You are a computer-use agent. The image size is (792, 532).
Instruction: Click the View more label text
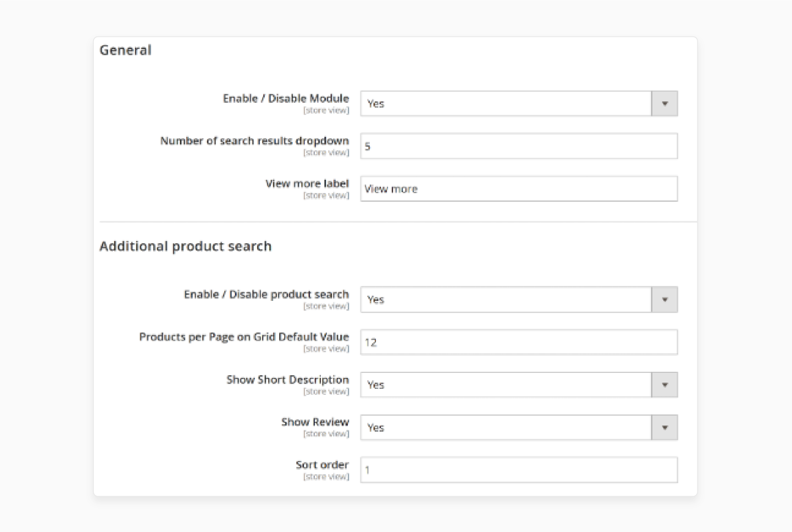coord(307,184)
